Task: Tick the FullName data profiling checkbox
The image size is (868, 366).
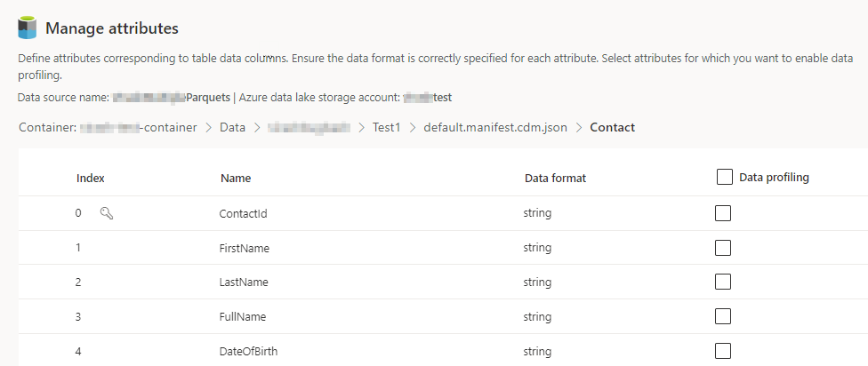Action: click(723, 316)
